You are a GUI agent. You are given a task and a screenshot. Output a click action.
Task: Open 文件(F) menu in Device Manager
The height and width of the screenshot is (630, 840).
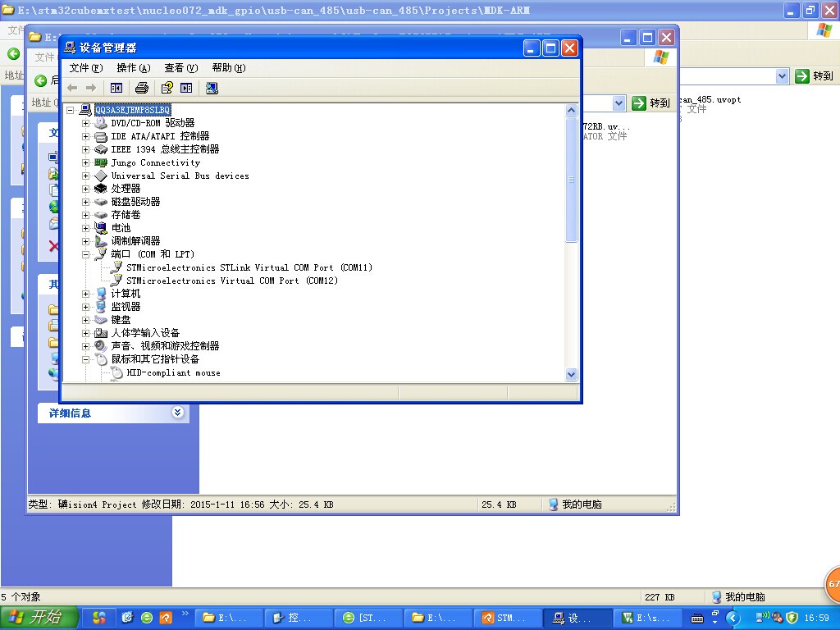click(85, 68)
